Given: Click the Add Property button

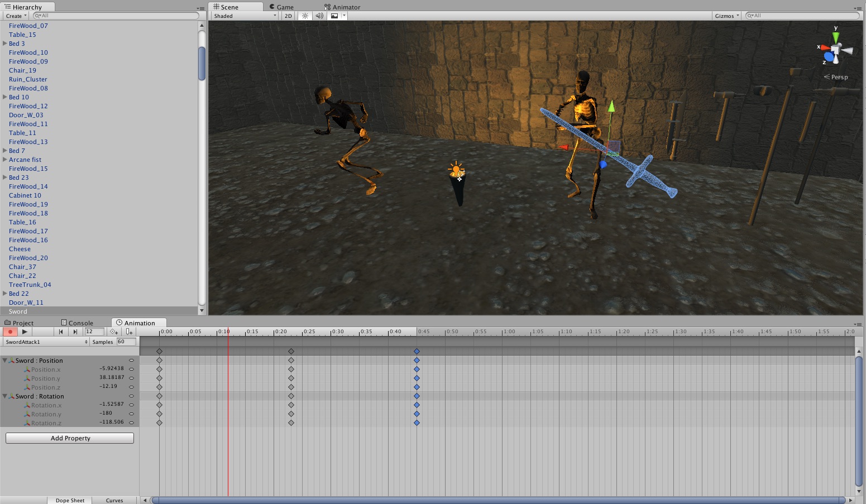Looking at the screenshot, I should coord(70,438).
